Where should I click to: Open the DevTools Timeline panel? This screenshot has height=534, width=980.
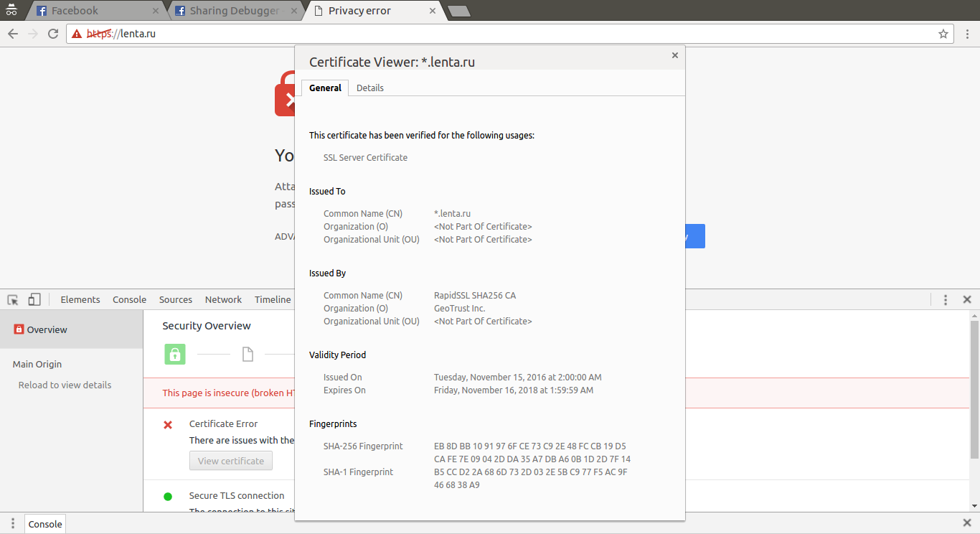click(273, 300)
